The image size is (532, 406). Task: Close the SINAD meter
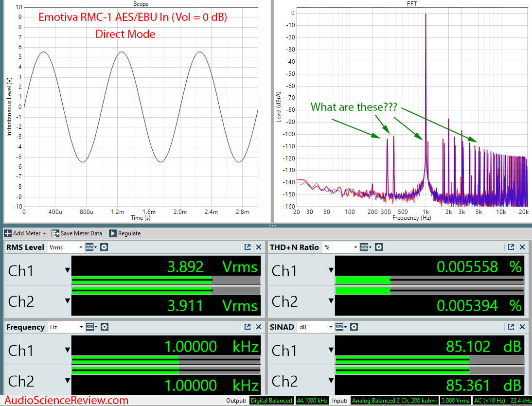(x=522, y=327)
